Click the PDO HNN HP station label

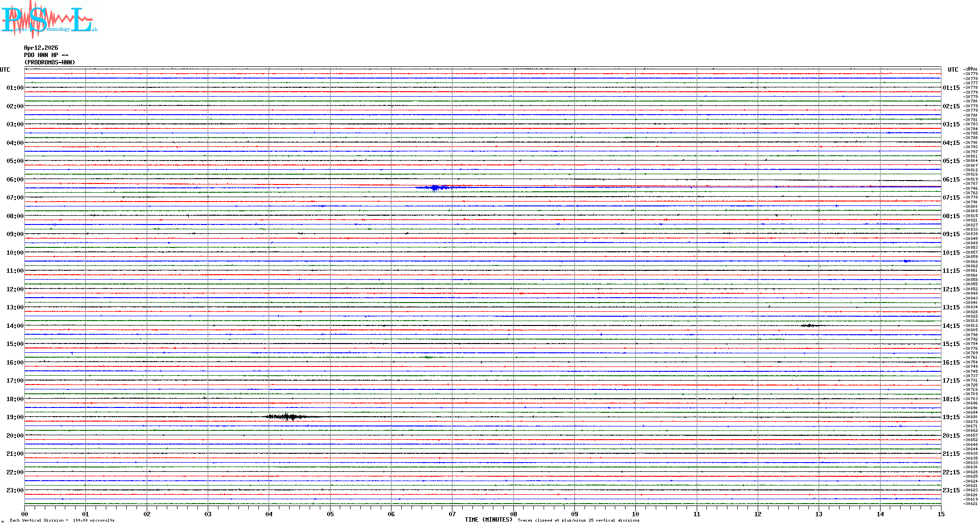pyautogui.click(x=46, y=55)
